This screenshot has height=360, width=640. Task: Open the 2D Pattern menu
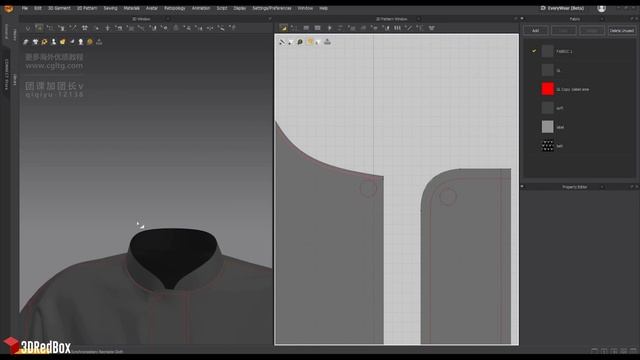pos(87,8)
